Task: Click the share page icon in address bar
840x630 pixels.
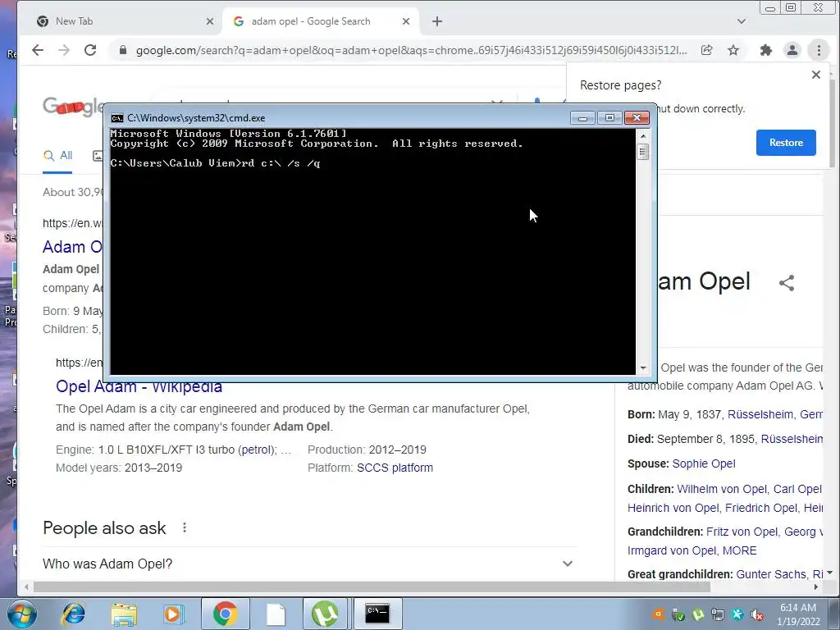Action: 706,50
